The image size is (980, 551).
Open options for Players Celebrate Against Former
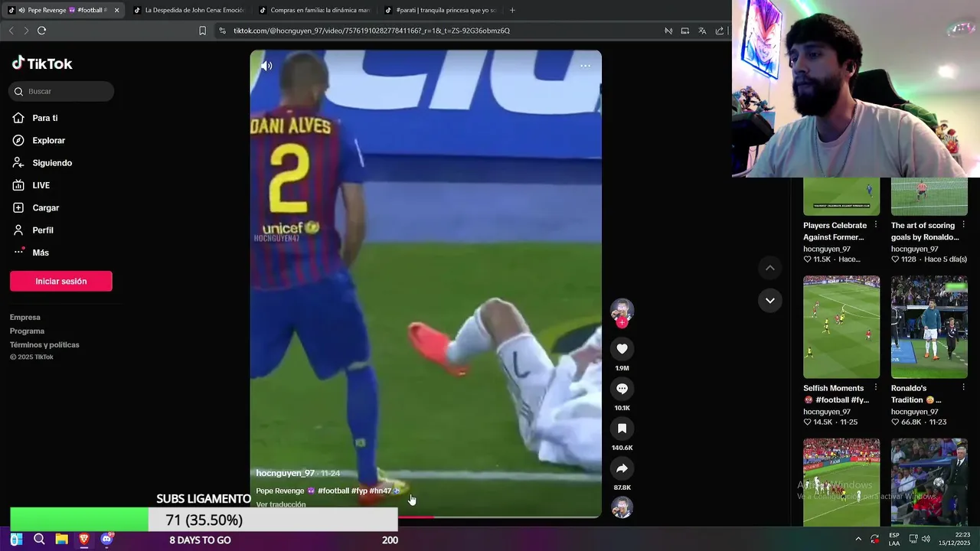[876, 225]
